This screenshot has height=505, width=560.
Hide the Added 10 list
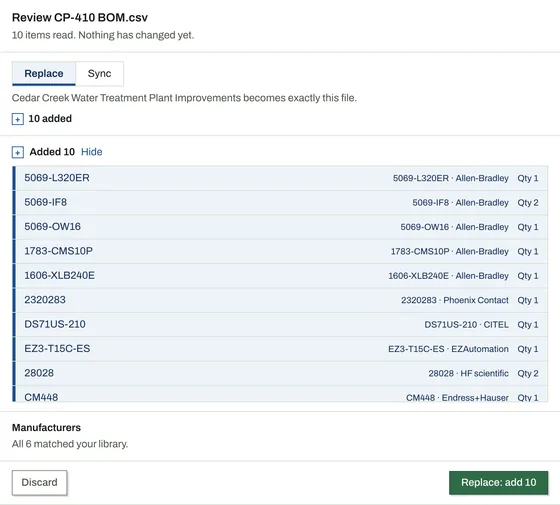(91, 152)
